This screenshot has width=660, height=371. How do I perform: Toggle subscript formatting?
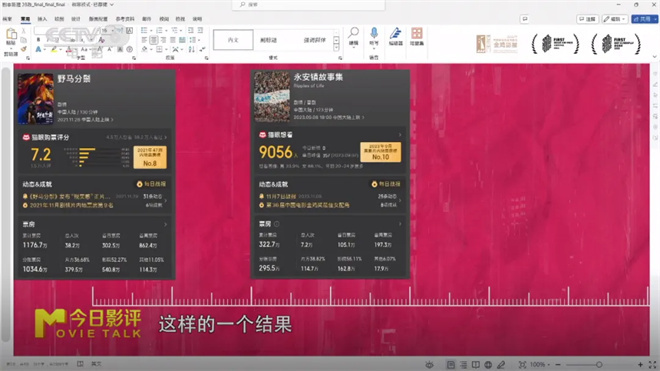82,40
